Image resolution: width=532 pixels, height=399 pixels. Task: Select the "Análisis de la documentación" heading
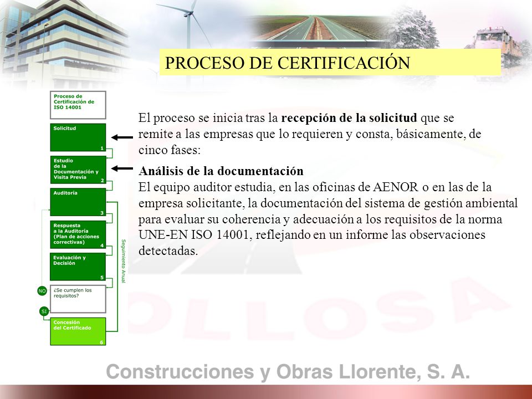click(x=221, y=171)
